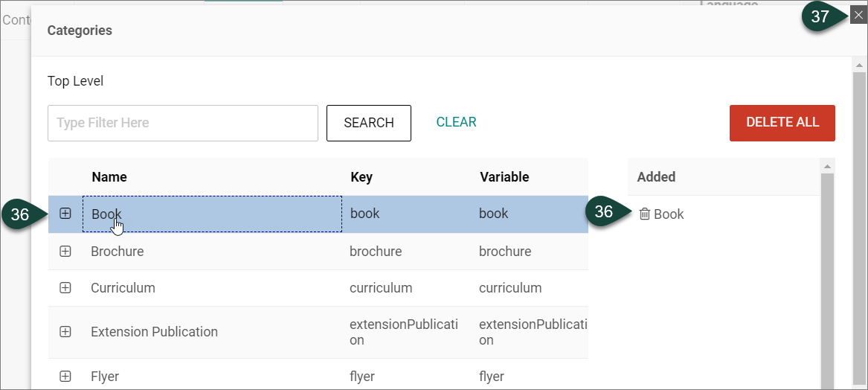Select the Extension Publication name cell
Screen dimensions: 868x390
coord(154,332)
